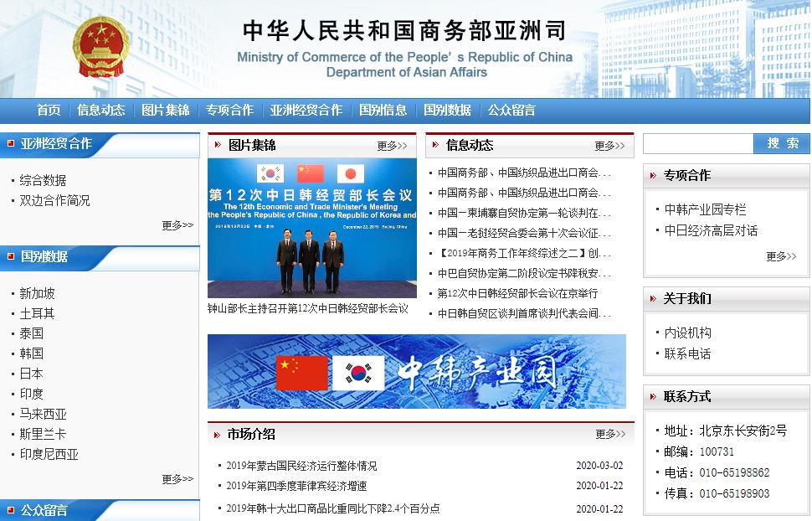812x521 pixels.
Task: Select 新加坡 from the country list
Action: point(38,293)
